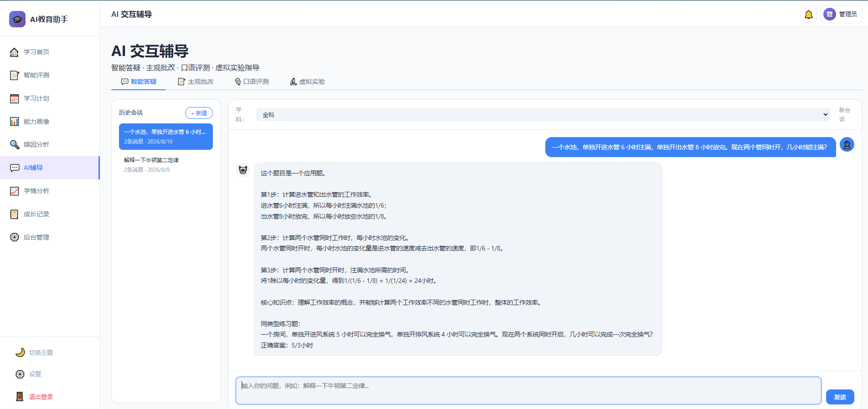Switch to the 口语评测 tab
The image size is (868, 409).
[252, 82]
